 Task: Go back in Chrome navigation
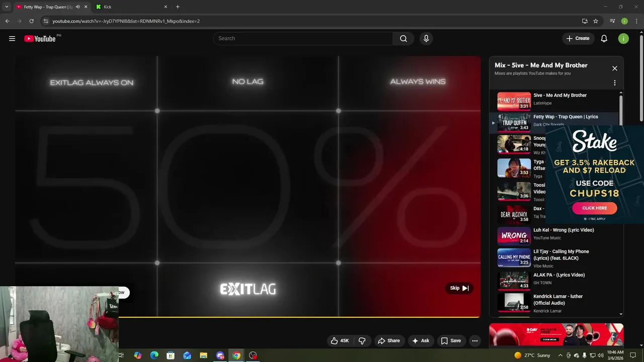(x=7, y=21)
